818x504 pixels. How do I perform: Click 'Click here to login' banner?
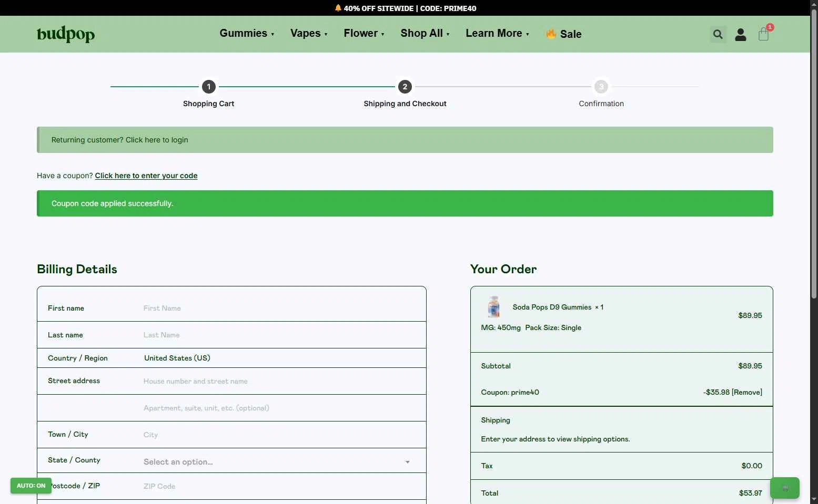tap(157, 140)
